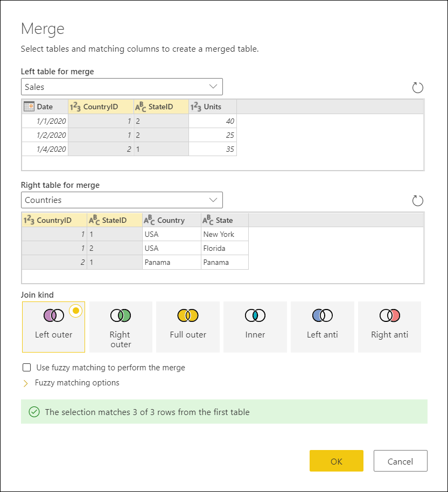The width and height of the screenshot is (448, 492).
Task: Refresh the Sales table preview
Action: click(418, 87)
